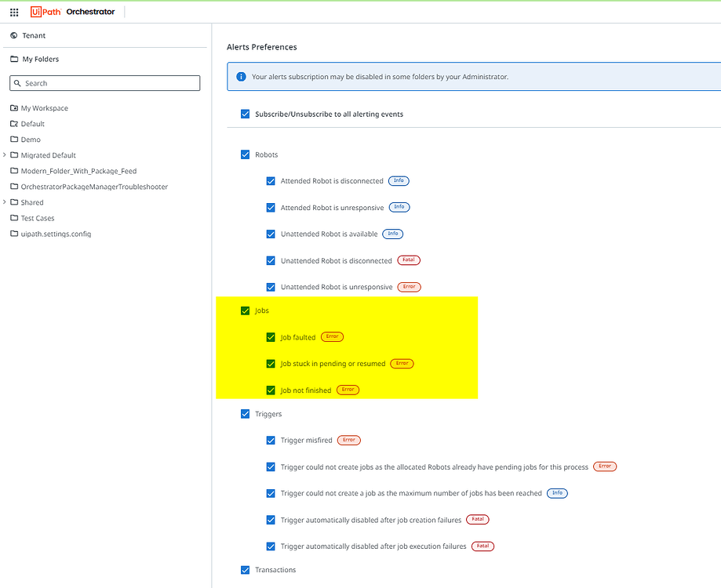
Task: Click the Demo folder icon
Action: [13, 140]
